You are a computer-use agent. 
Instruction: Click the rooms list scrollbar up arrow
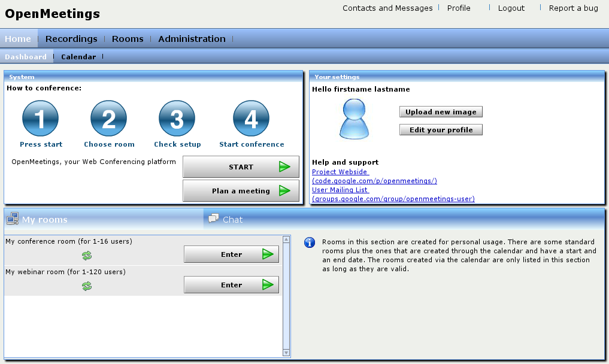point(286,239)
